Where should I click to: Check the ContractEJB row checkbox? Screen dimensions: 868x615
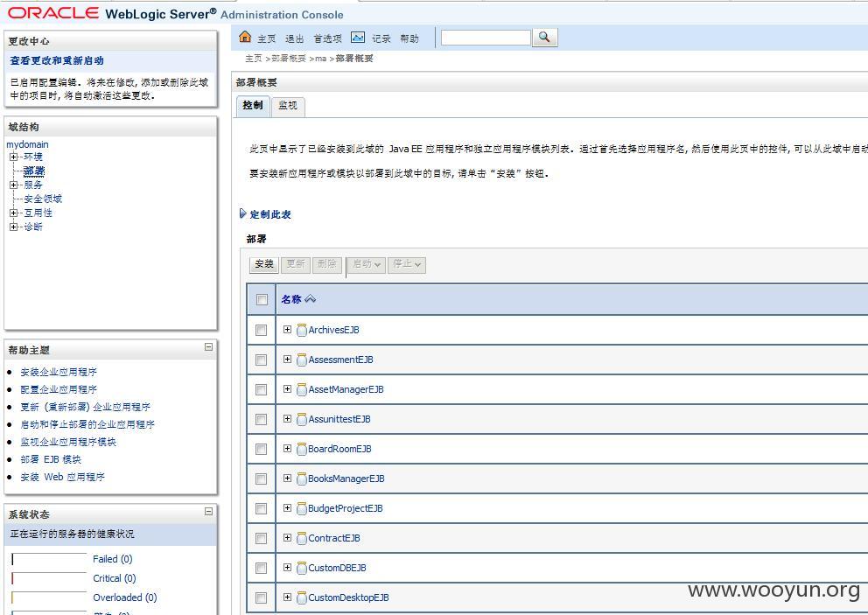262,539
